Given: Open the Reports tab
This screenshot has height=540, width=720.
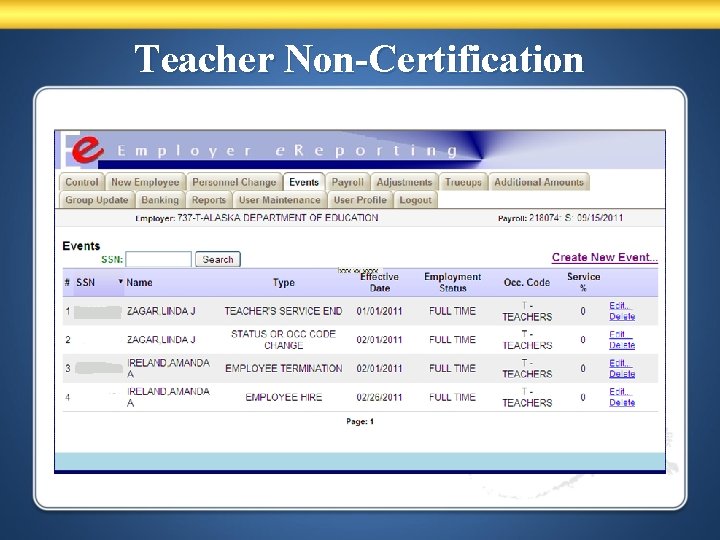Looking at the screenshot, I should pos(209,200).
